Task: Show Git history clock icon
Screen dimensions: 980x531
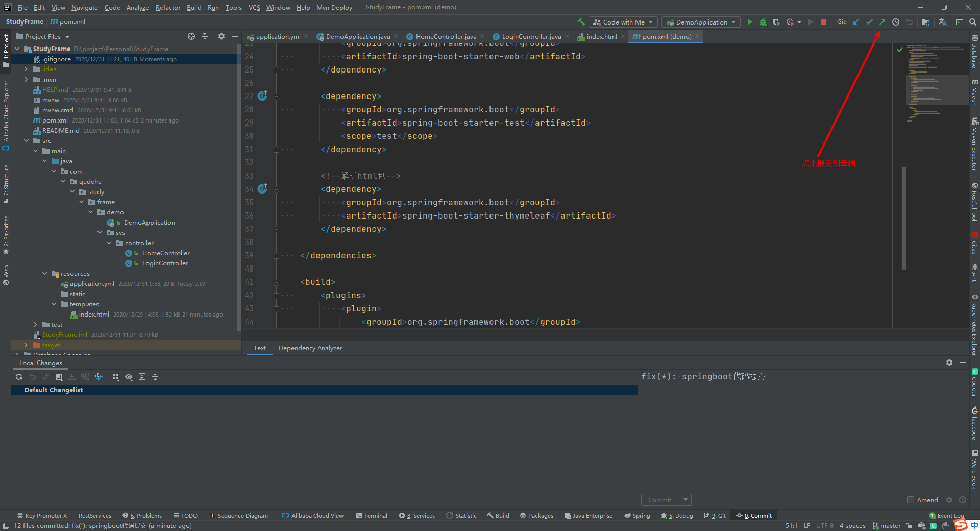Action: click(896, 22)
